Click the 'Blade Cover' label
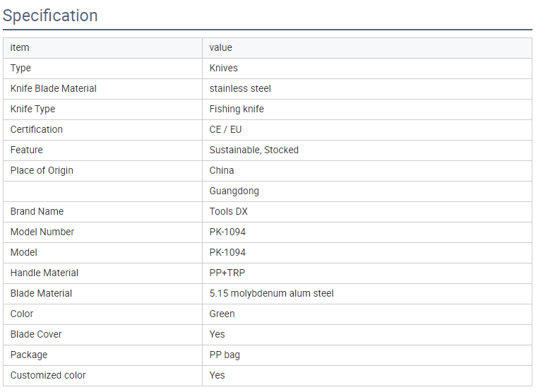The height and width of the screenshot is (392, 543). tap(36, 334)
